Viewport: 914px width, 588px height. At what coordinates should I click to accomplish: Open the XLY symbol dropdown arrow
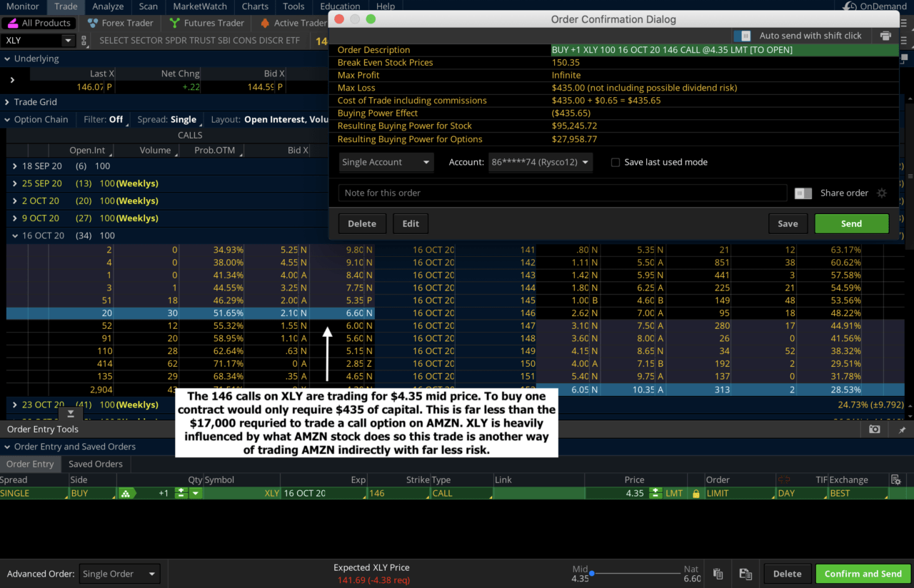69,40
